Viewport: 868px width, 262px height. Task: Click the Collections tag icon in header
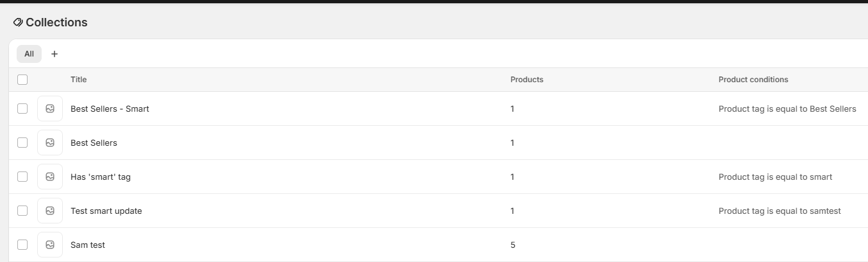(18, 22)
